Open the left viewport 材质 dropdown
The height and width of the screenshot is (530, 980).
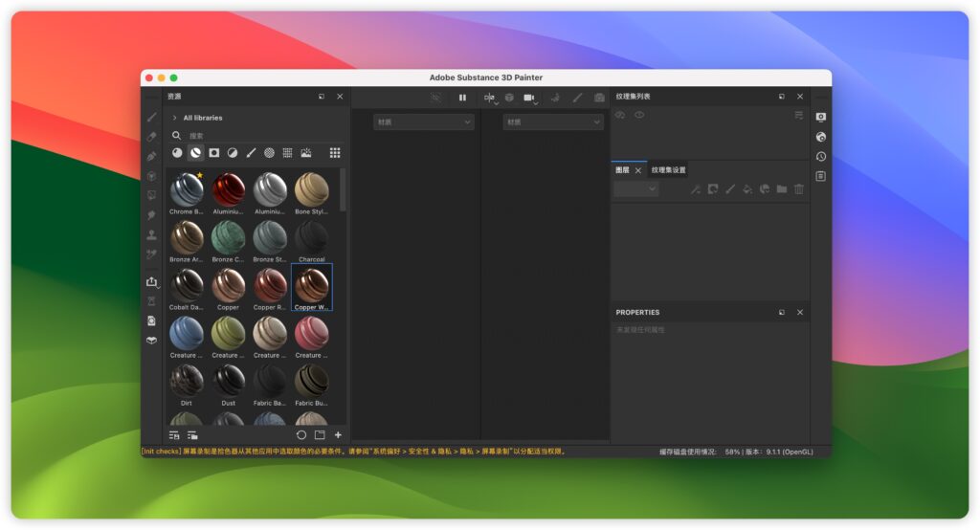(424, 121)
